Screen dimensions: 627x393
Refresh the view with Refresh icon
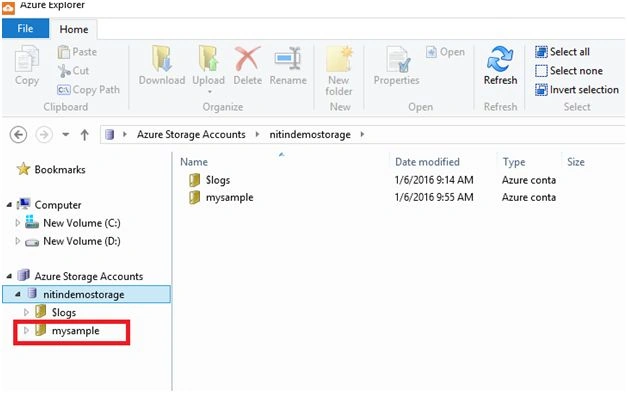pos(500,59)
